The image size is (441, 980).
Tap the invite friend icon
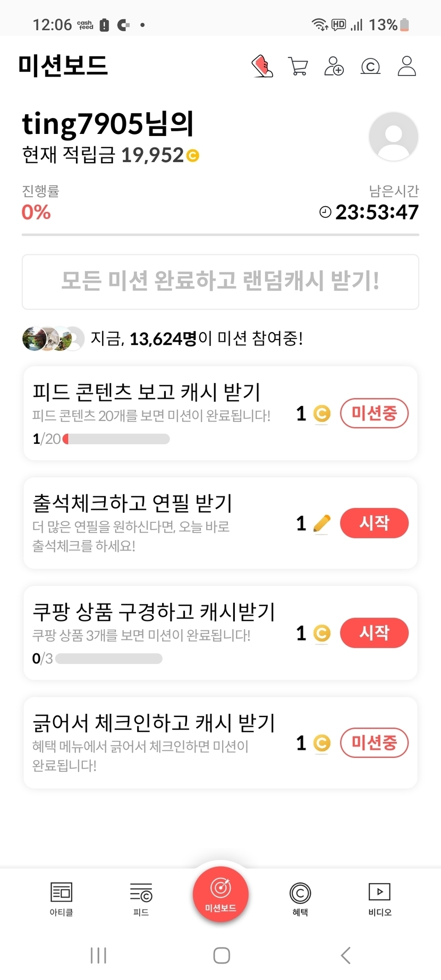tap(334, 66)
